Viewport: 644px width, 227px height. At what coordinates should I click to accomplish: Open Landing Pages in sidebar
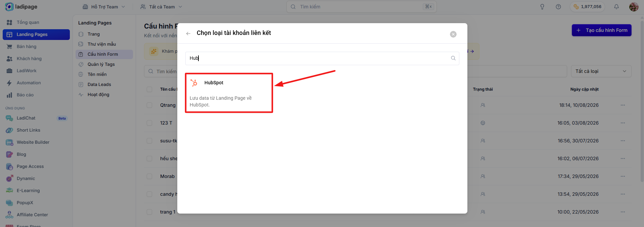pos(36,34)
